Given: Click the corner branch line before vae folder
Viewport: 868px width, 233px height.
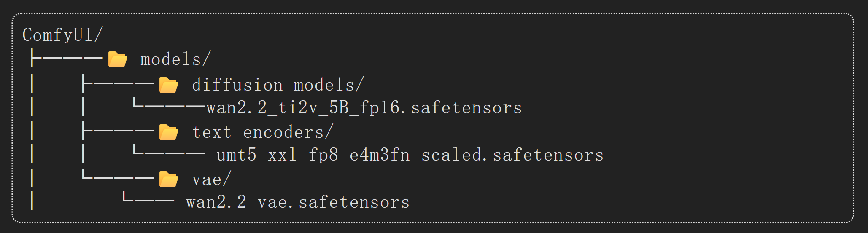Looking at the screenshot, I should 118,174.
